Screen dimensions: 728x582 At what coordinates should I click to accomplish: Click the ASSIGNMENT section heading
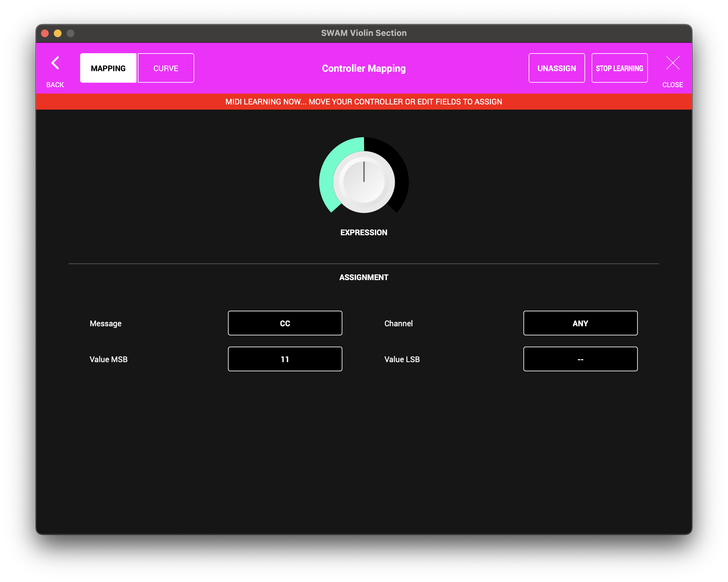(364, 277)
